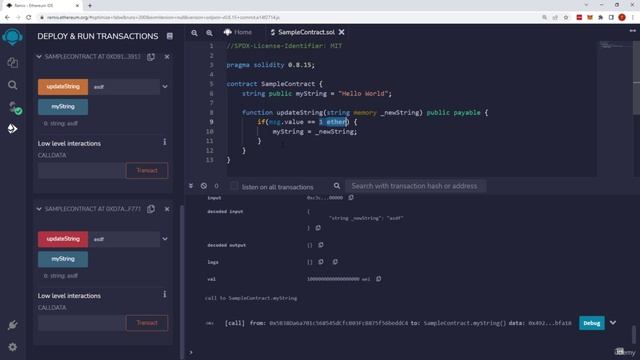Click the red updateString button
Screen dimensions: 640x360
coord(63,239)
